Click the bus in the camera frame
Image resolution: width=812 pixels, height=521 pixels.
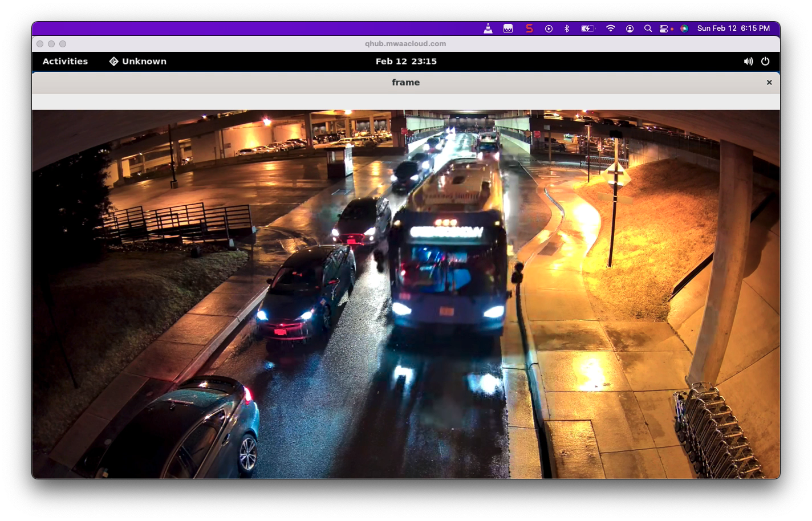click(x=449, y=247)
